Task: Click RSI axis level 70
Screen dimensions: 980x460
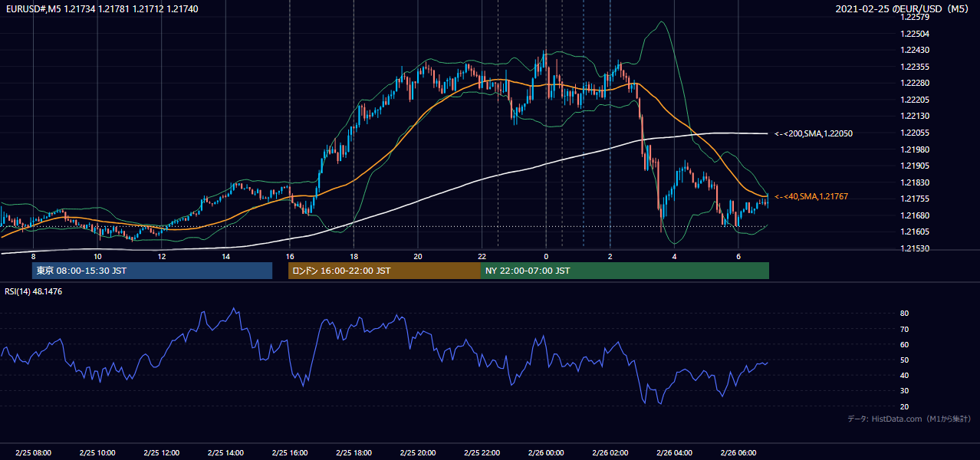Action: point(905,329)
